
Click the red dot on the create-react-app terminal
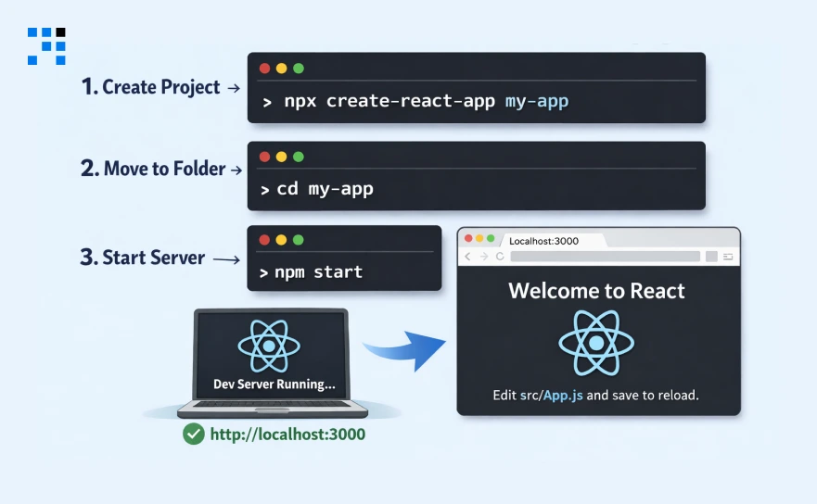(264, 69)
